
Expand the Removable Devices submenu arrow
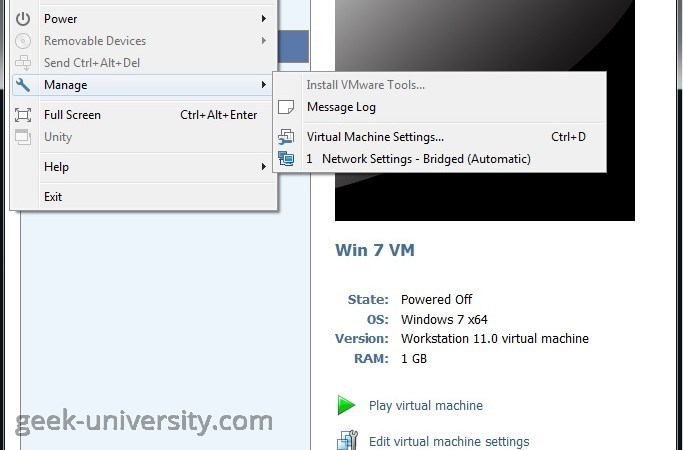click(264, 41)
